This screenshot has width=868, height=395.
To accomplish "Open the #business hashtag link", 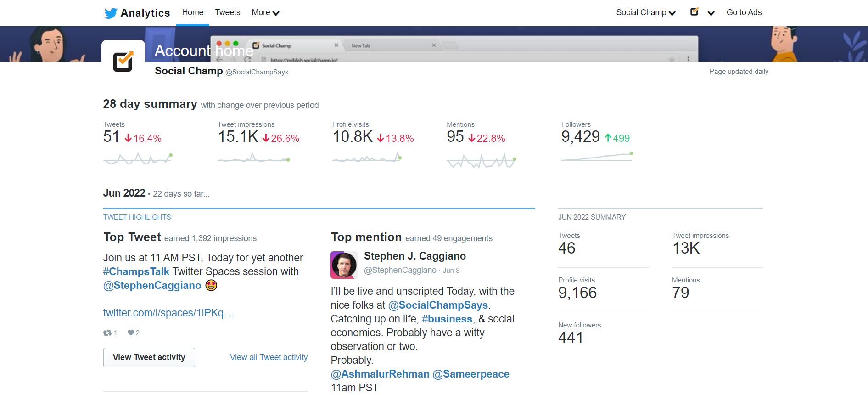I will click(x=447, y=319).
